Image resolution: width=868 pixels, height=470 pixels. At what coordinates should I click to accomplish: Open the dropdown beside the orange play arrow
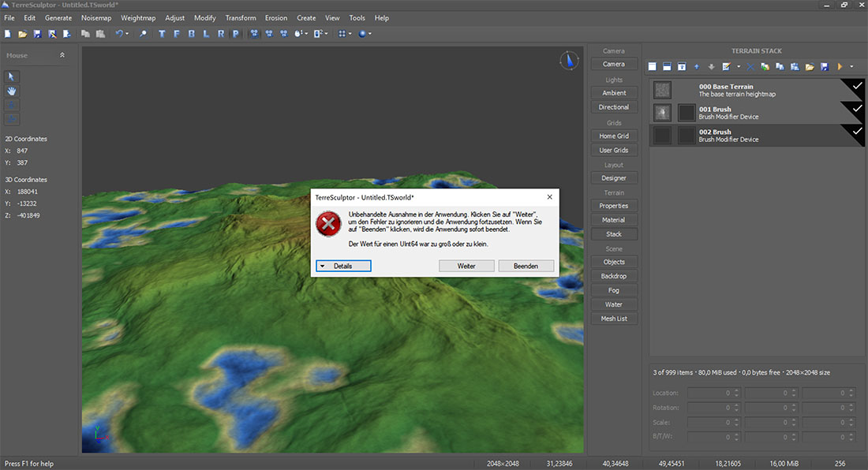pyautogui.click(x=851, y=66)
